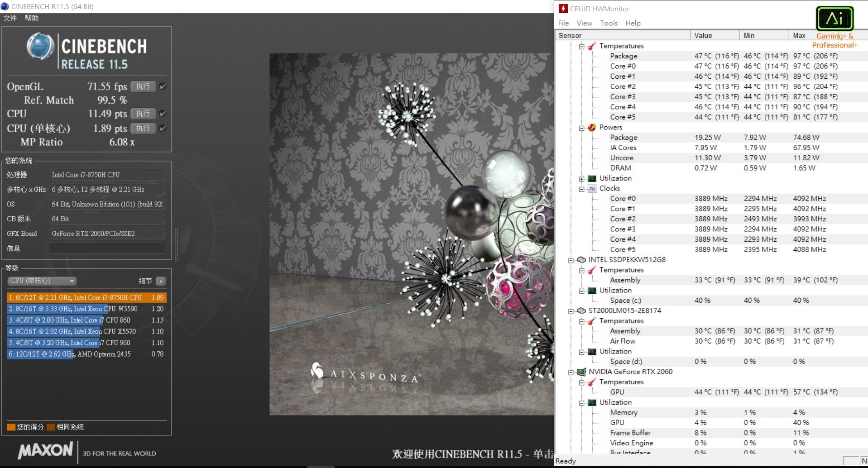Click the GFX Board field

(107, 234)
